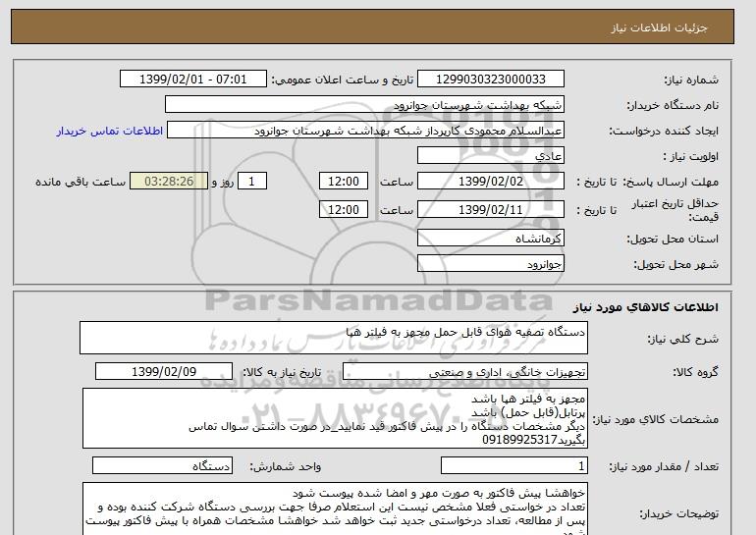Click the quantity field showing 1

click(513, 466)
